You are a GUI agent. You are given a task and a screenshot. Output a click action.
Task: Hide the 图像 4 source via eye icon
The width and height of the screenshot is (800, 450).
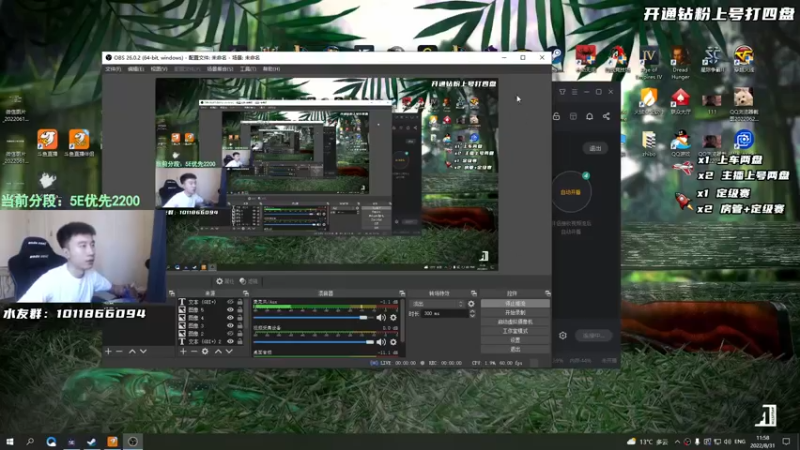[230, 317]
